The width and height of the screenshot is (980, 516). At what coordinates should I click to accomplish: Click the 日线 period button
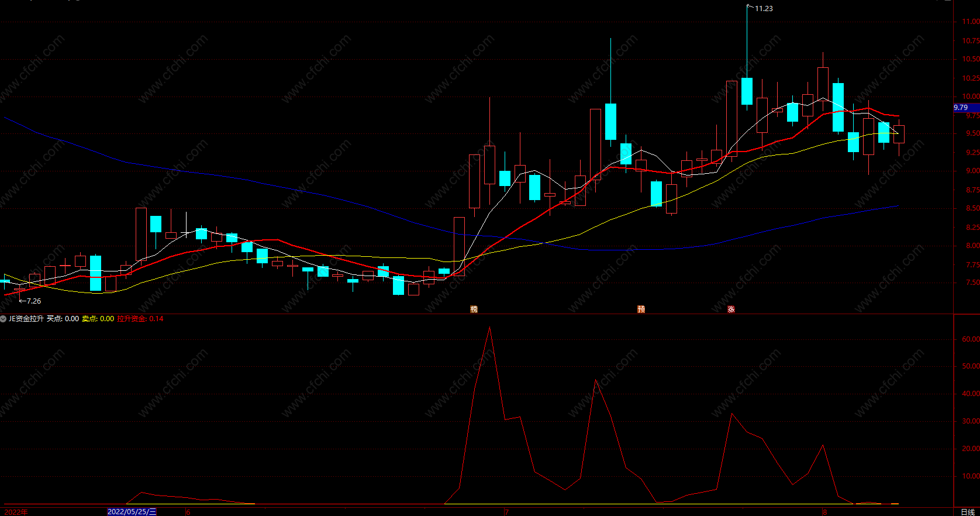click(968, 512)
